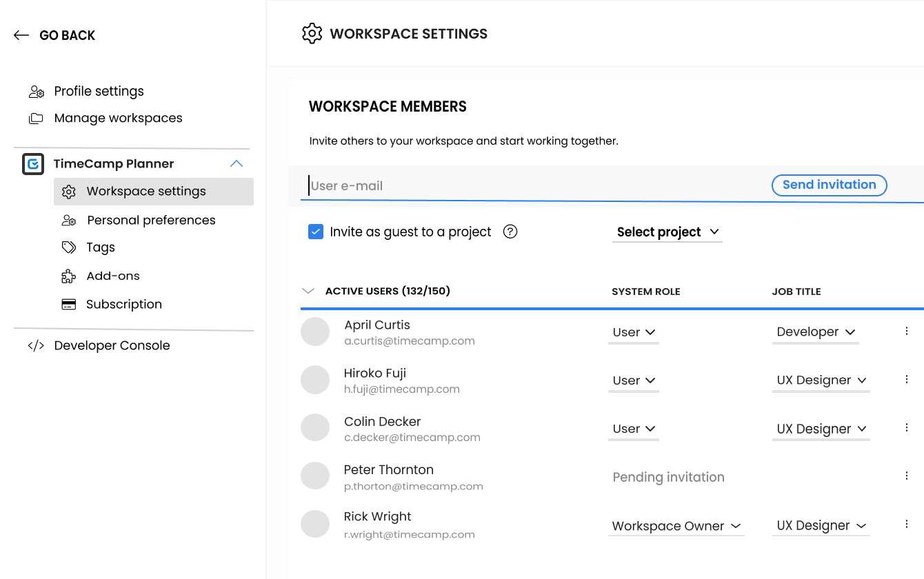The height and width of the screenshot is (579, 924).
Task: Click the Personal preferences icon
Action: pos(69,221)
